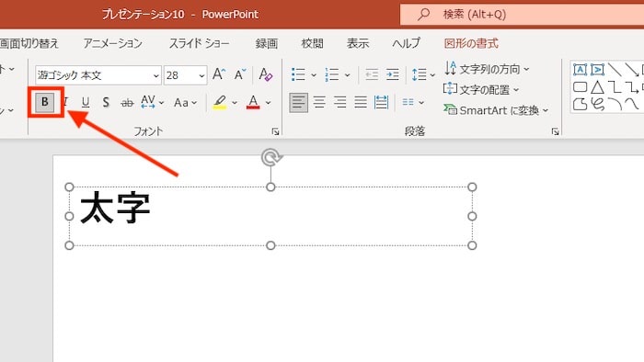Open Numbering dropdown arrow
This screenshot has width=644, height=362.
click(x=348, y=75)
